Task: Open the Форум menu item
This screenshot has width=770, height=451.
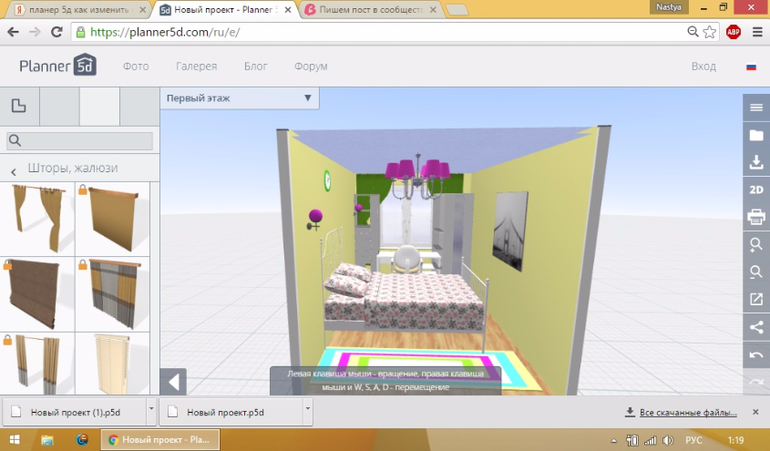Action: [x=311, y=66]
